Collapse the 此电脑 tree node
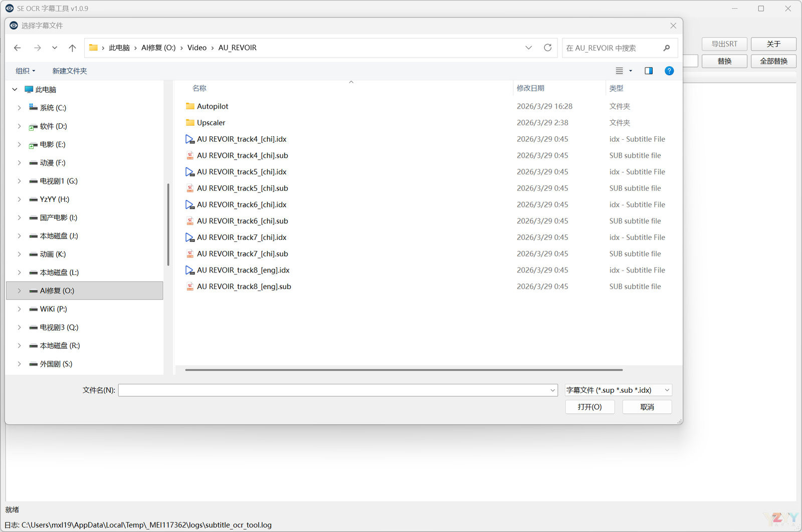 point(15,89)
